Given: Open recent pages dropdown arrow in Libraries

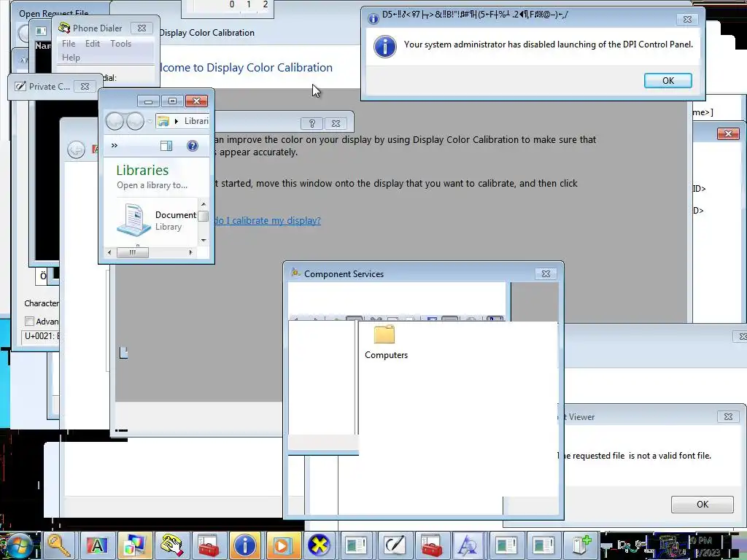Looking at the screenshot, I should 149,122.
